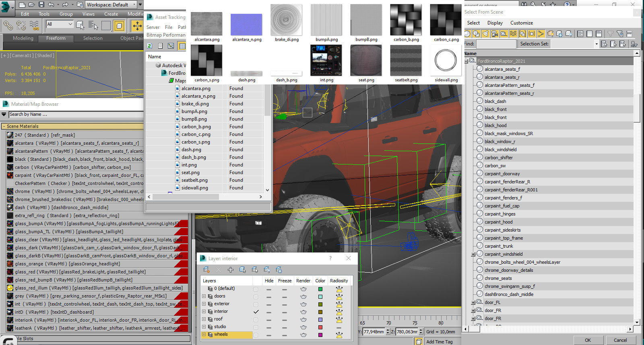Click the Freeze column header in Layer dialog
Image resolution: width=644 pixels, height=345 pixels.
click(285, 281)
